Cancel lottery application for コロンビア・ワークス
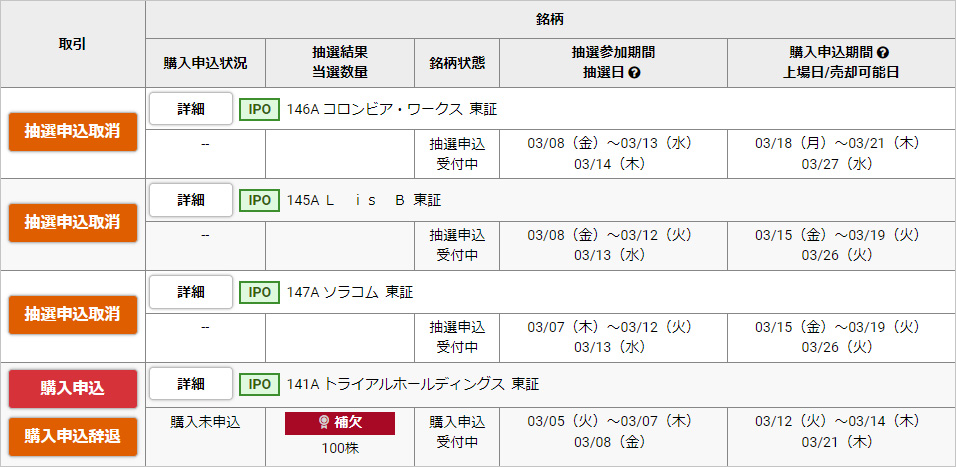 (x=72, y=132)
